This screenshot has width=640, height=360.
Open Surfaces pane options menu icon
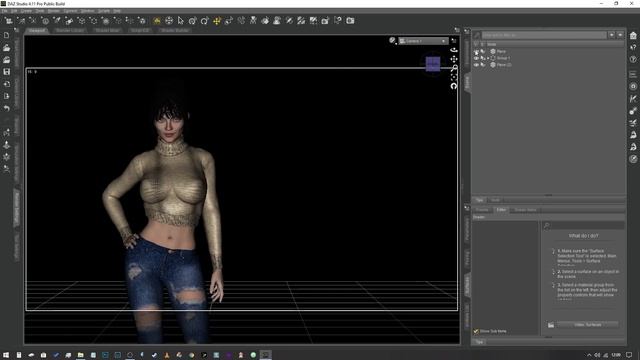click(467, 208)
